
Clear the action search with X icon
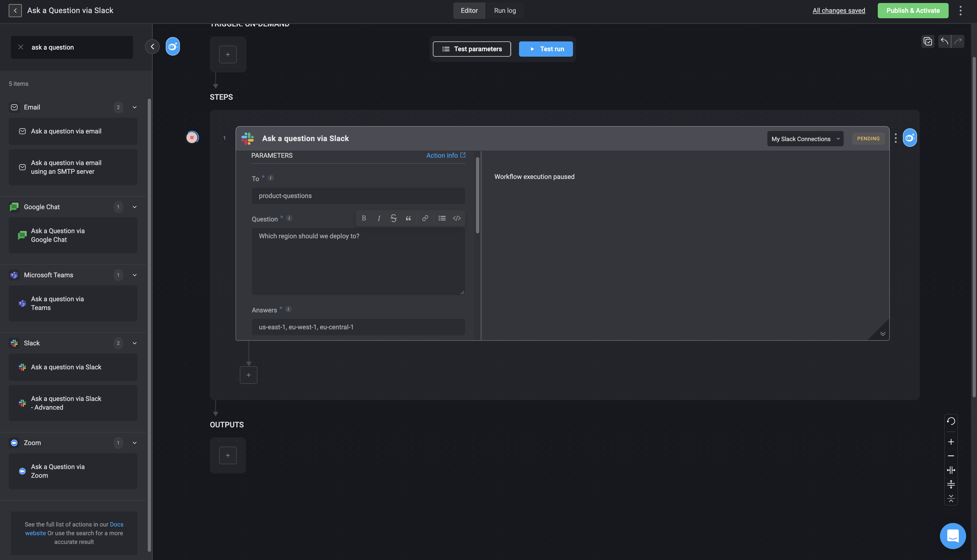(x=21, y=47)
